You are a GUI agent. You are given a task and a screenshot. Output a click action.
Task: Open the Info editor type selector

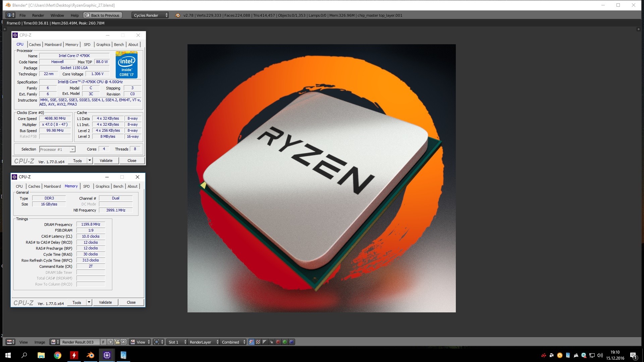click(x=11, y=15)
